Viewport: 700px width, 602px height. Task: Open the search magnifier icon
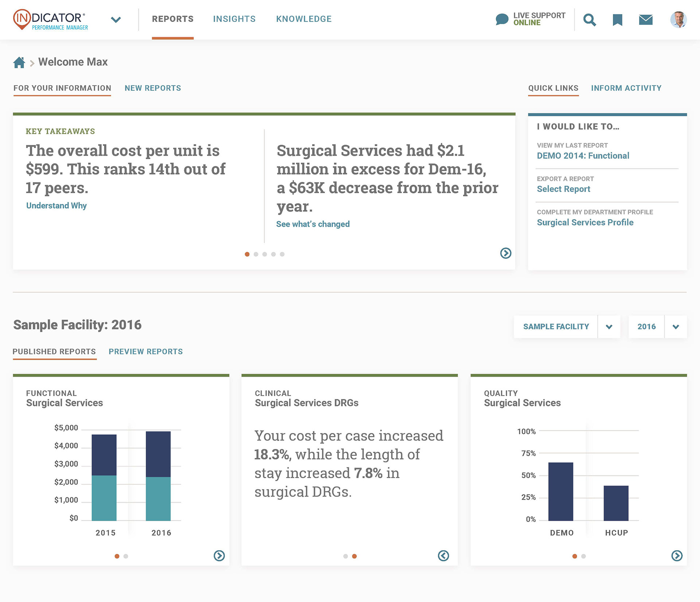(x=589, y=20)
